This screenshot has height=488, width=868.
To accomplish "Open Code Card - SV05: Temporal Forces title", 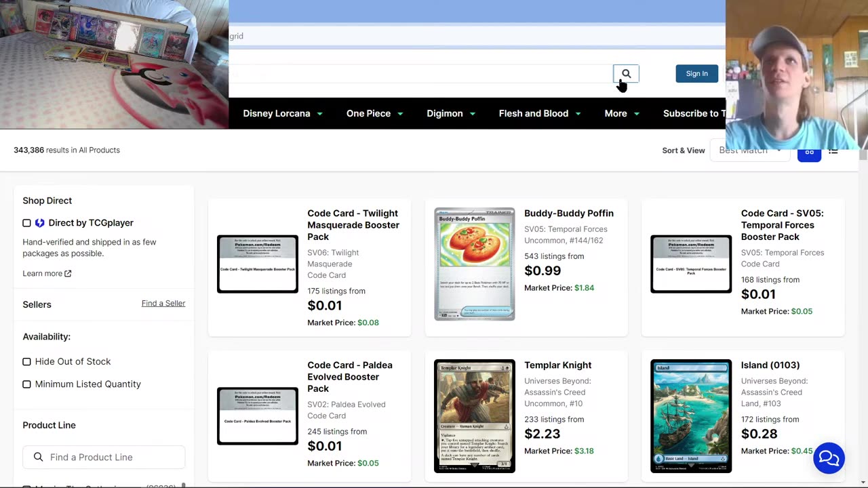I will click(783, 225).
